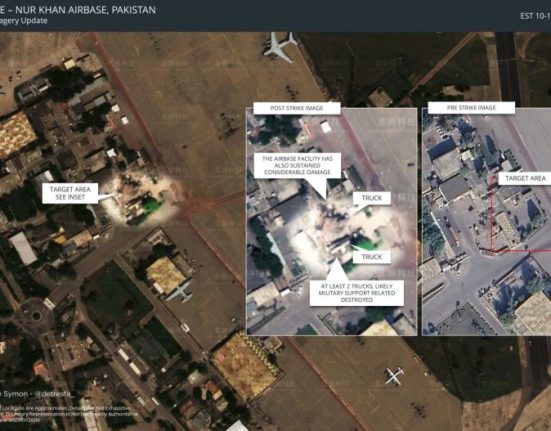551x431 pixels.
Task: Open the pre strike inset image
Action: 486,222
